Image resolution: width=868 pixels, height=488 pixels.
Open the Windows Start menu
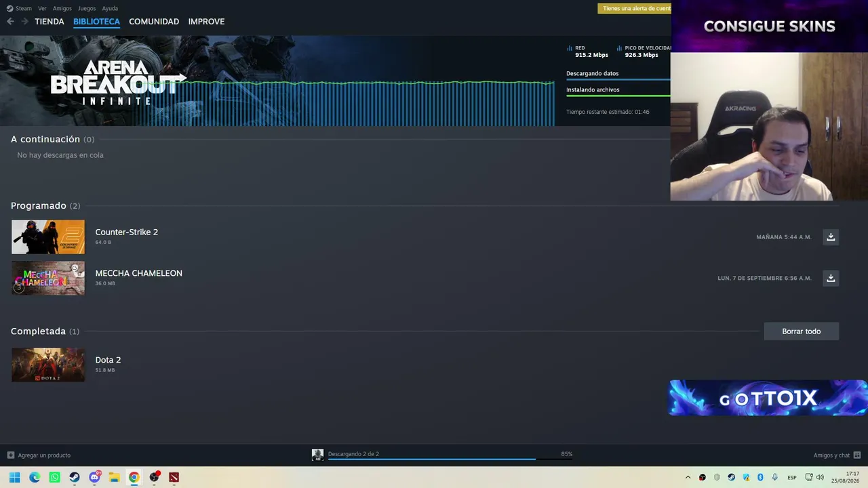(x=15, y=477)
